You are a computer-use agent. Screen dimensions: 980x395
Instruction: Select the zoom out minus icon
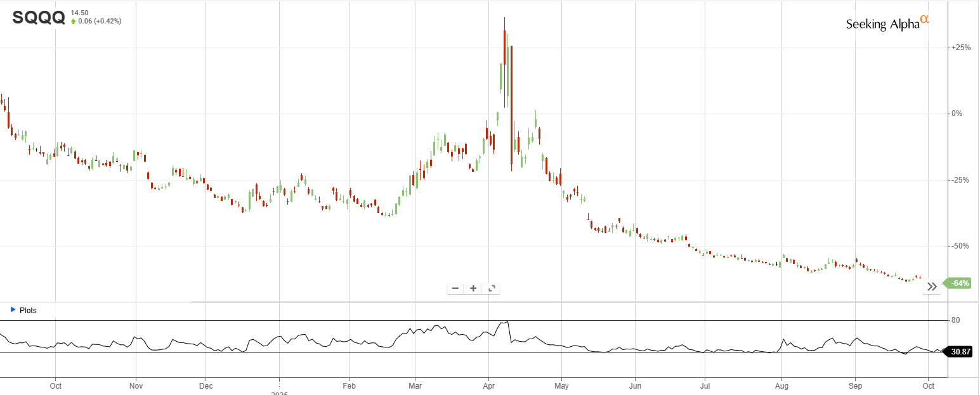[x=455, y=288]
